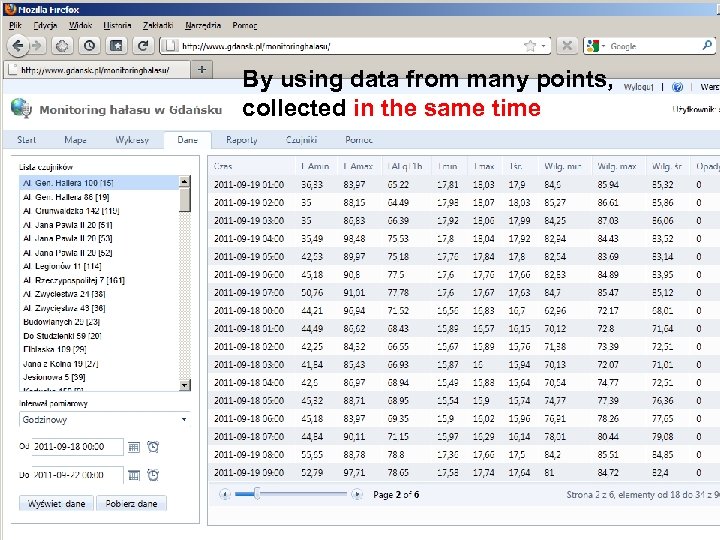Click the Wyloguj link
The image size is (720, 540).
click(638, 87)
